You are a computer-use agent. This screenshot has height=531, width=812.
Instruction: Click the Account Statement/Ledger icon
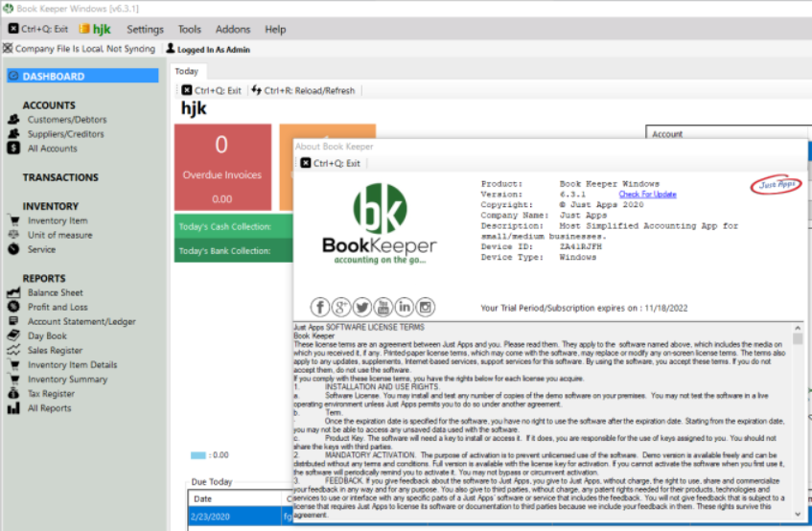click(13, 321)
